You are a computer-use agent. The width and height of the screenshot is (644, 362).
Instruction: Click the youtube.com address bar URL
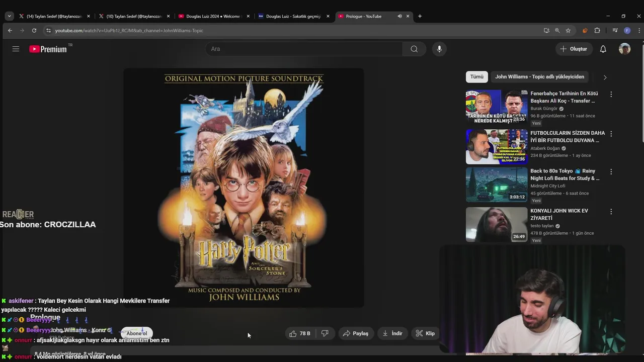[129, 31]
